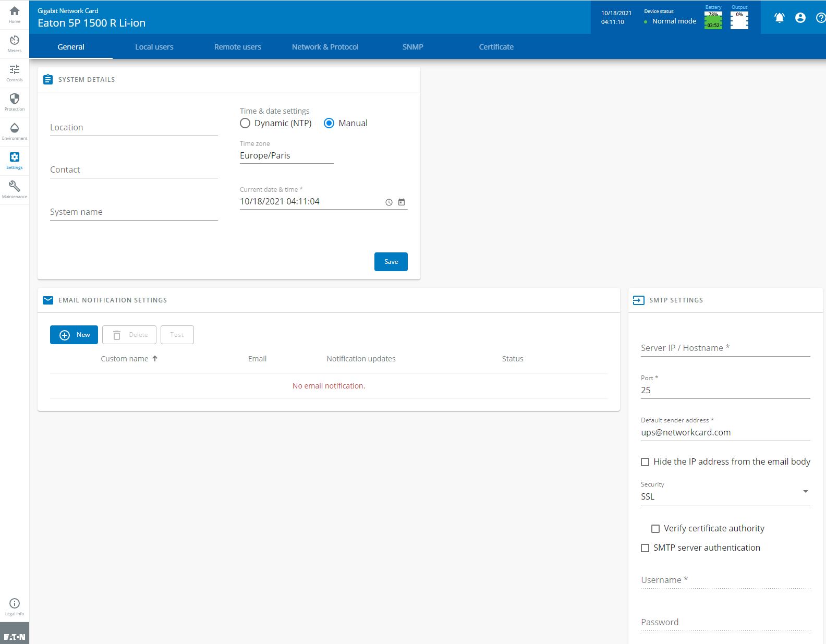Open the Home page from sidebar
Image resolution: width=826 pixels, height=644 pixels.
click(x=15, y=14)
